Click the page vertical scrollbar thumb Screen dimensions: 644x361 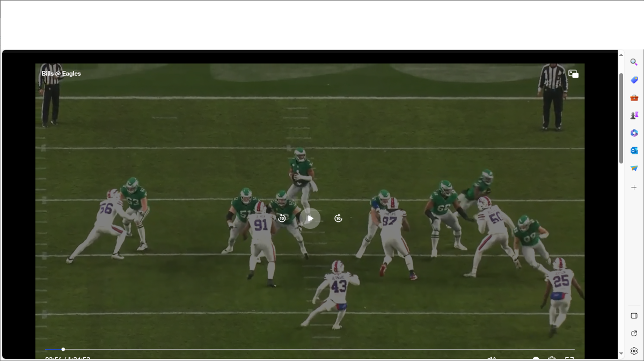(x=621, y=118)
